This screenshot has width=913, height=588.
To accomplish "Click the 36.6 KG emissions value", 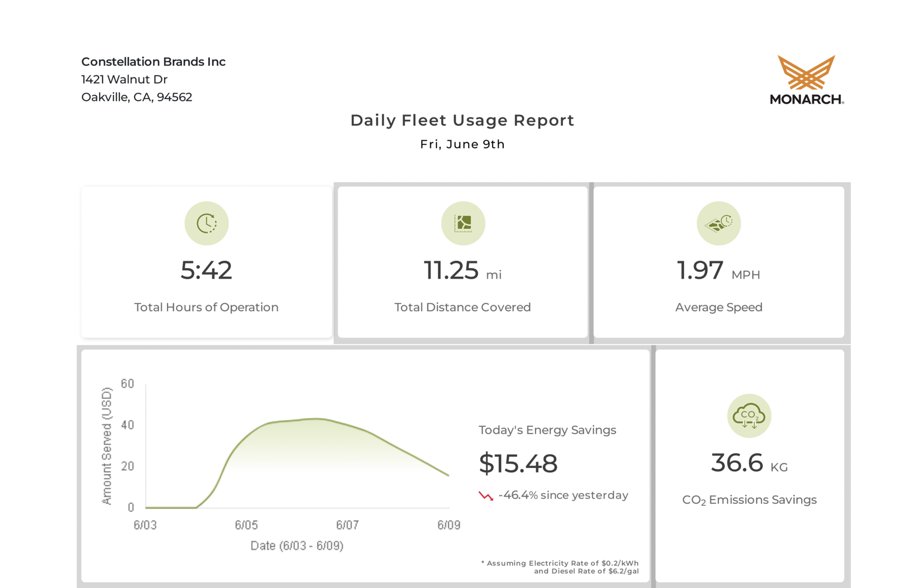I will (749, 463).
